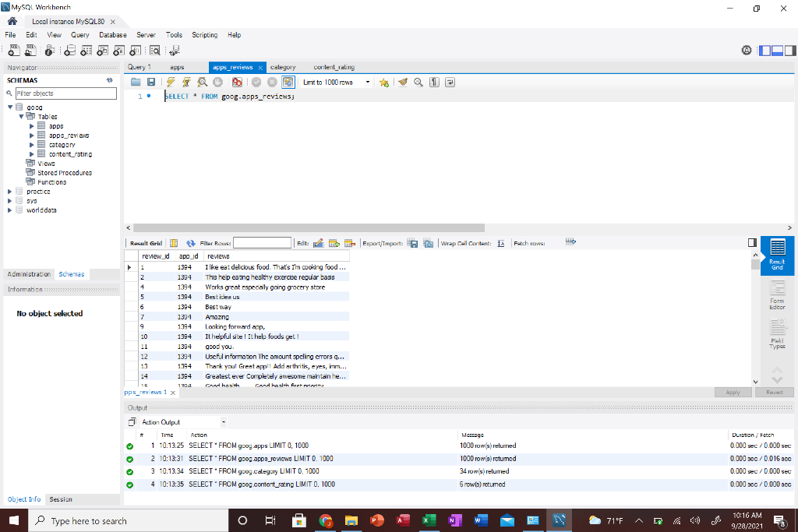
Task: Toggle right sidebar panel visibility
Action: tap(790, 51)
